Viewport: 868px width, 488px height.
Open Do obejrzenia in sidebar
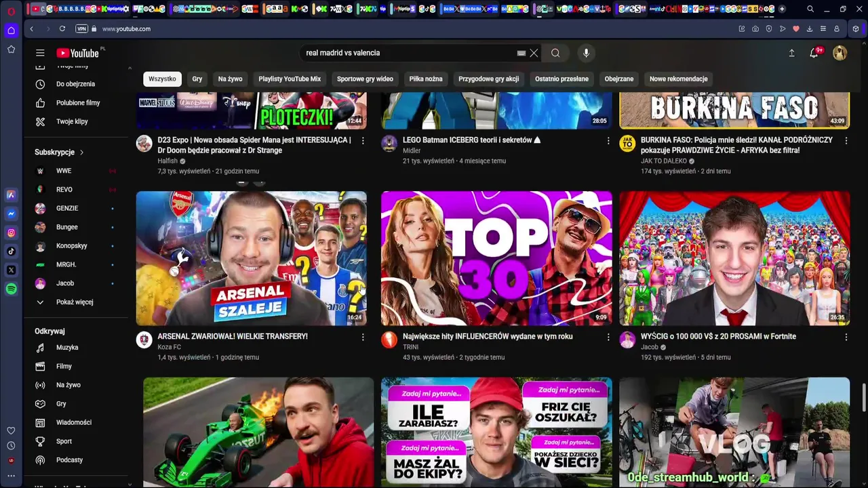pos(75,84)
